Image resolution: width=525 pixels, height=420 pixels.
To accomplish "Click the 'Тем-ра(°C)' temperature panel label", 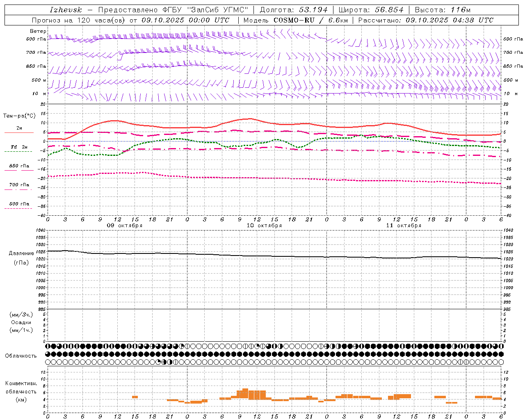I will pos(19,116).
